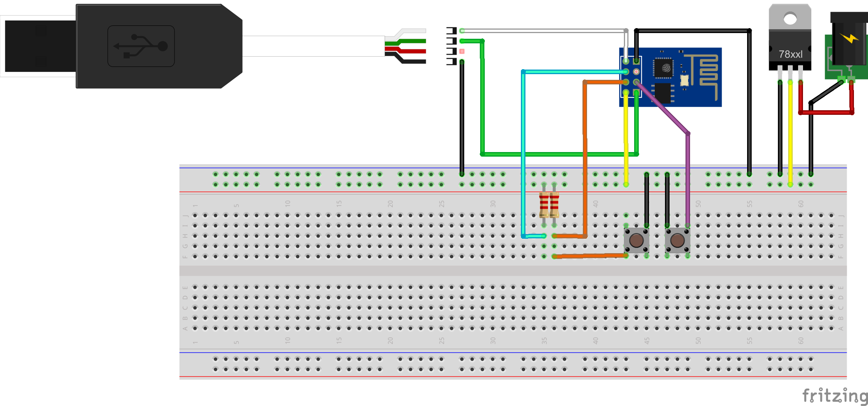Click the small beige crystal on the ESP module

pos(684,80)
